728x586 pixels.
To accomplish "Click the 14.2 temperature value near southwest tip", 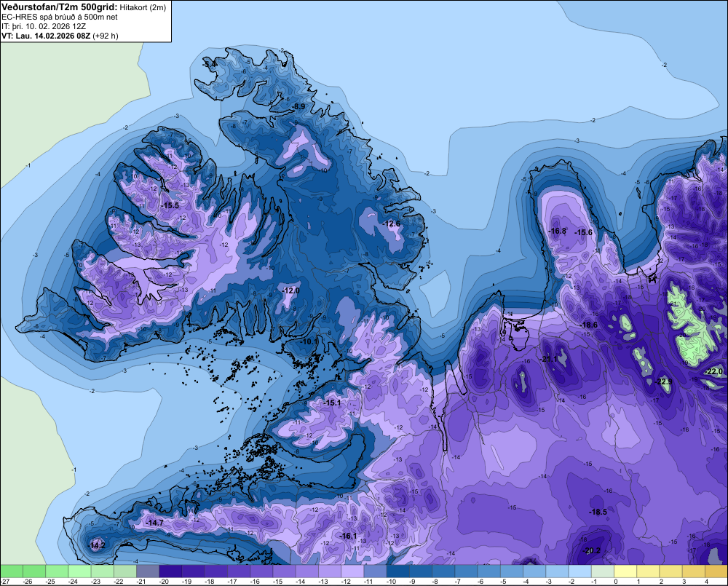I will pyautogui.click(x=98, y=545).
